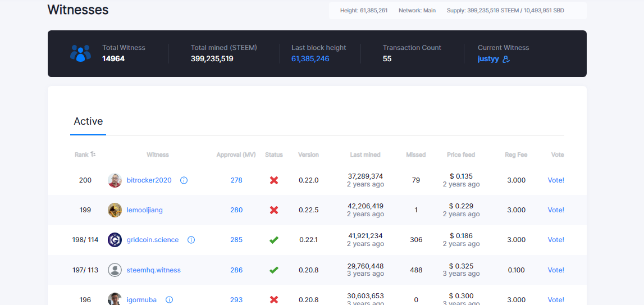Click approval value 278
Screen dimensions: 644x305
click(236, 180)
